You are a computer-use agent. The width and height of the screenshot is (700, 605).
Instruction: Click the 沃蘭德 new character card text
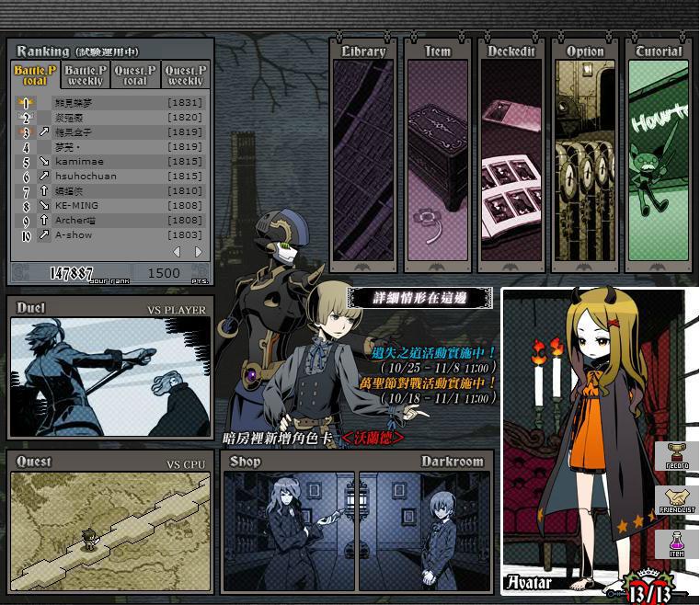[x=373, y=438]
